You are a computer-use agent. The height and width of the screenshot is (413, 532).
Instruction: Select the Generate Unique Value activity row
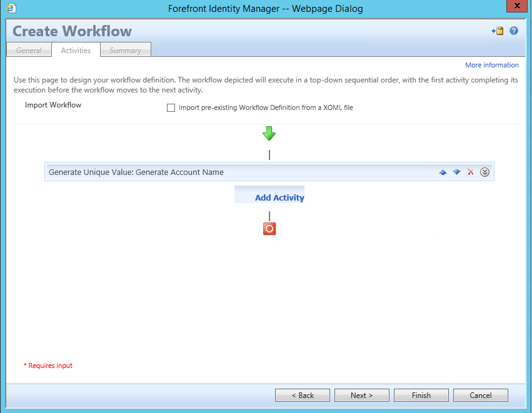[x=269, y=172]
